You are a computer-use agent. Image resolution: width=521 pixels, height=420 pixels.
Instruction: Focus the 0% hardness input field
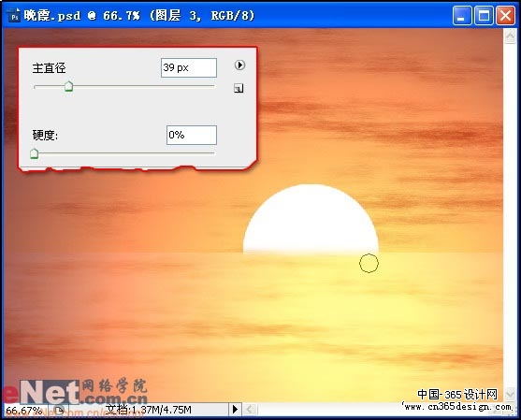192,135
